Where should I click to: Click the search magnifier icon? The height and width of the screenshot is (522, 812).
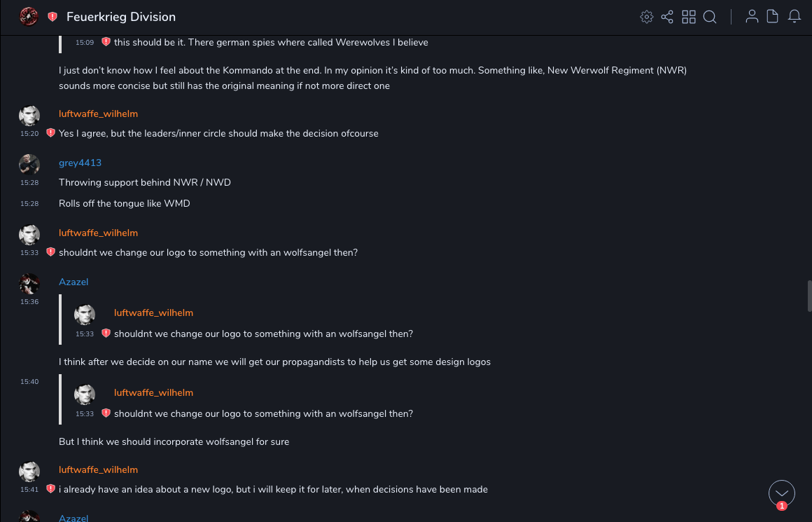click(x=710, y=17)
